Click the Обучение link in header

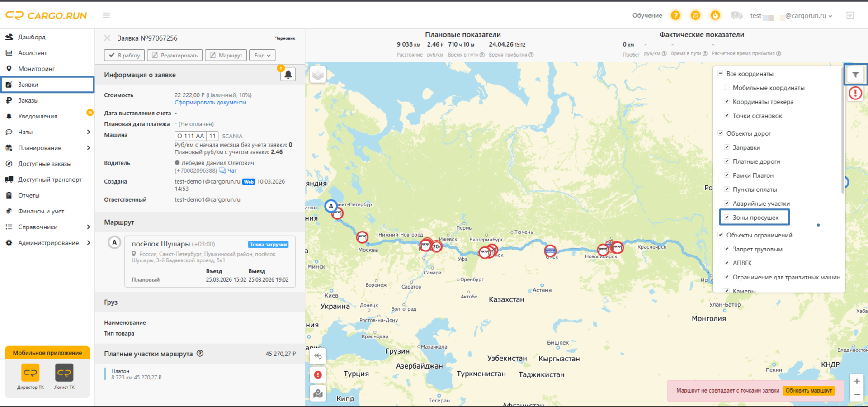(647, 15)
